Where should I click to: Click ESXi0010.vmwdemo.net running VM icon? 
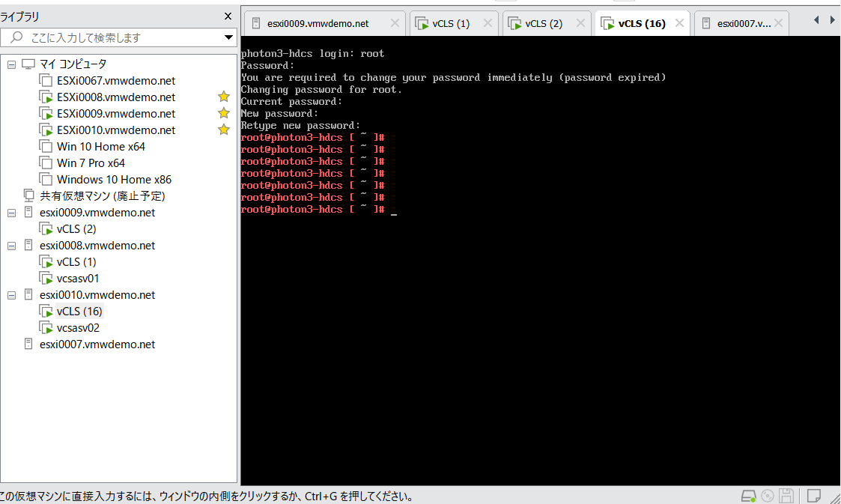[46, 130]
